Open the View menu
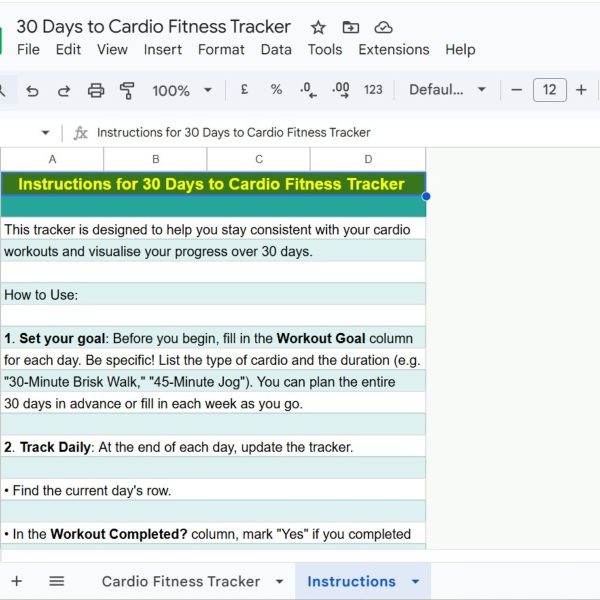The width and height of the screenshot is (600, 600). [x=112, y=50]
